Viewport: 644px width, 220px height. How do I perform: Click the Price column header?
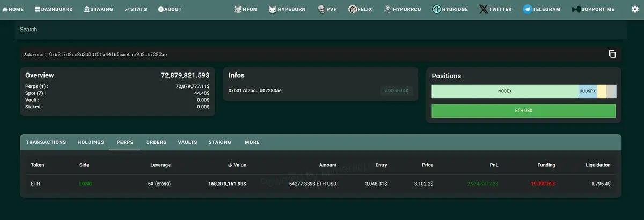(x=427, y=165)
